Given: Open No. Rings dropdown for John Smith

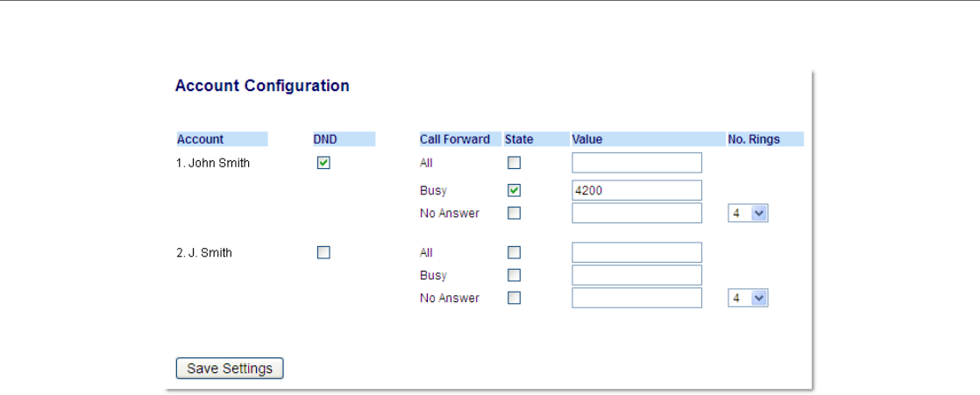Looking at the screenshot, I should click(x=748, y=214).
